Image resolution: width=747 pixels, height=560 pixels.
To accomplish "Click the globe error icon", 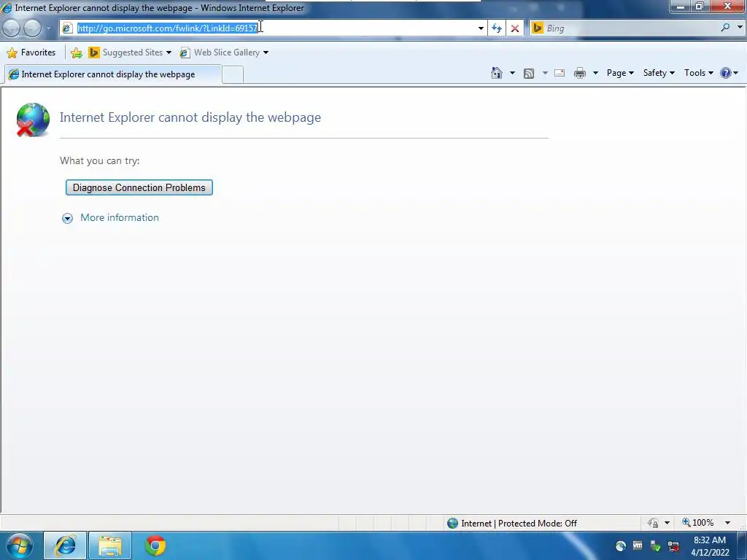I will [32, 120].
